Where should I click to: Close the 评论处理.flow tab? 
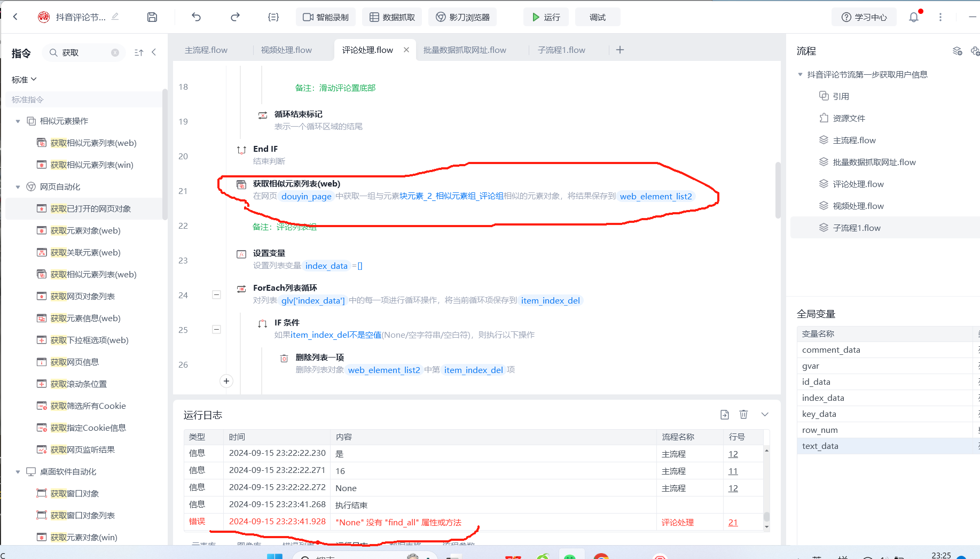pos(406,50)
